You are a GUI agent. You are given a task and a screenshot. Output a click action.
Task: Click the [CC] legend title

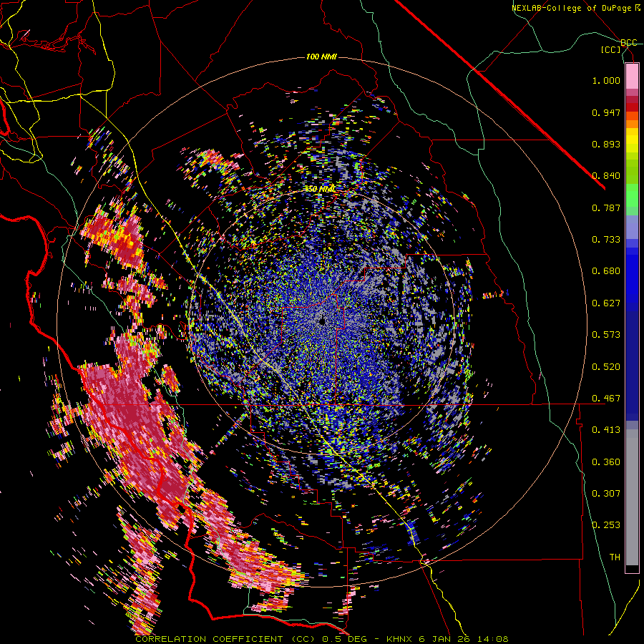pyautogui.click(x=611, y=49)
